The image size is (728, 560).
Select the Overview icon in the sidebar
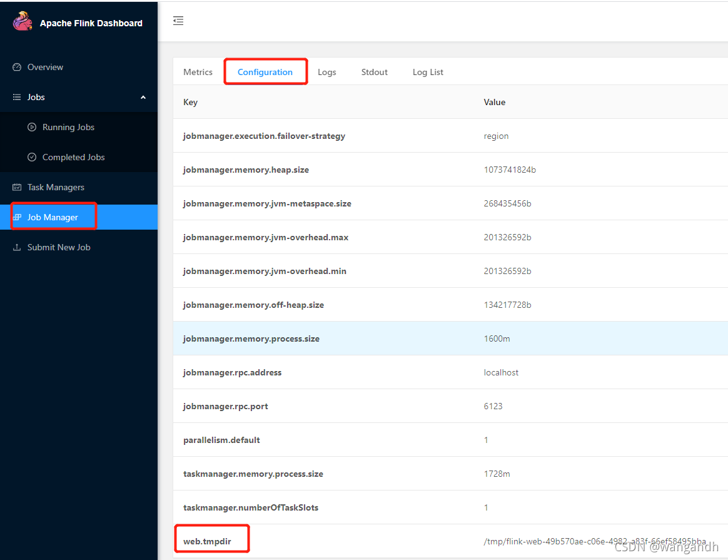pyautogui.click(x=16, y=67)
